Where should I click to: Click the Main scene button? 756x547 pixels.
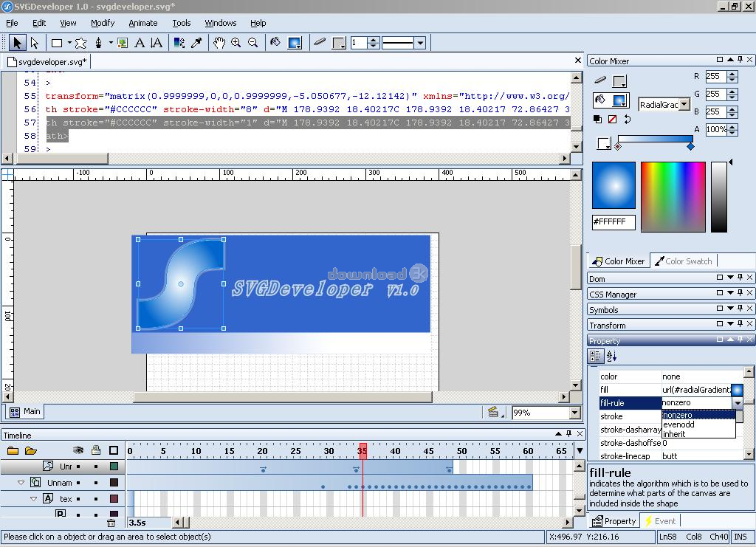coord(24,412)
